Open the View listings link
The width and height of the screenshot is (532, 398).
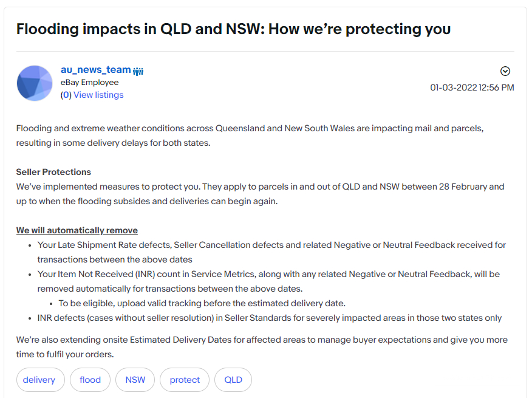pos(98,95)
